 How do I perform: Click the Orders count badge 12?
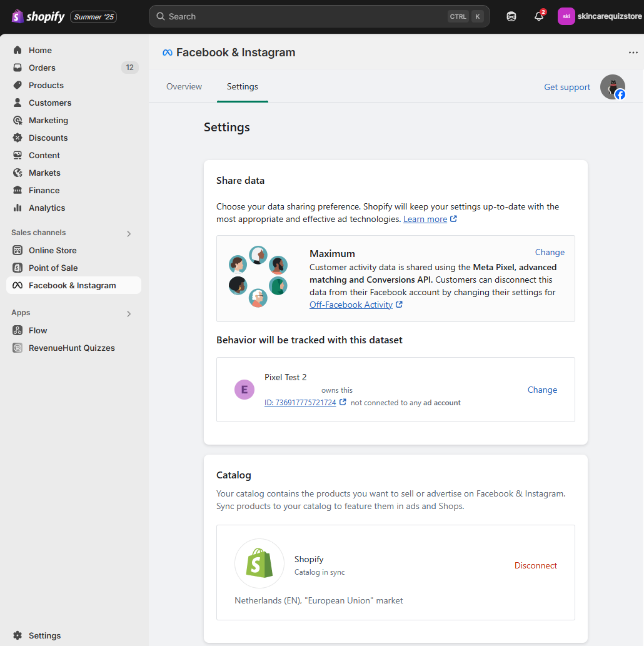tap(130, 68)
